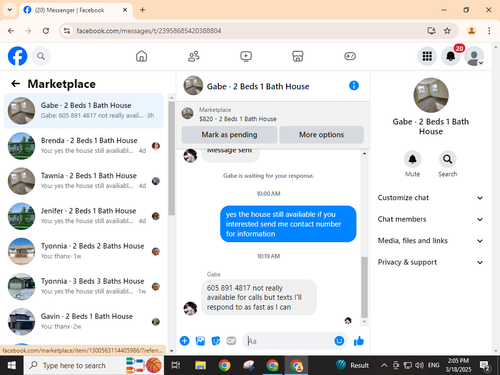Open Gabe - 2 Beds 1 Bath House conversation
The height and width of the screenshot is (375, 500).
pos(84,111)
